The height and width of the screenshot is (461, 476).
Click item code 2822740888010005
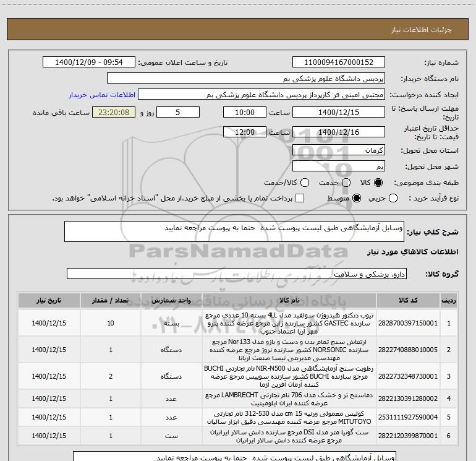408,350
